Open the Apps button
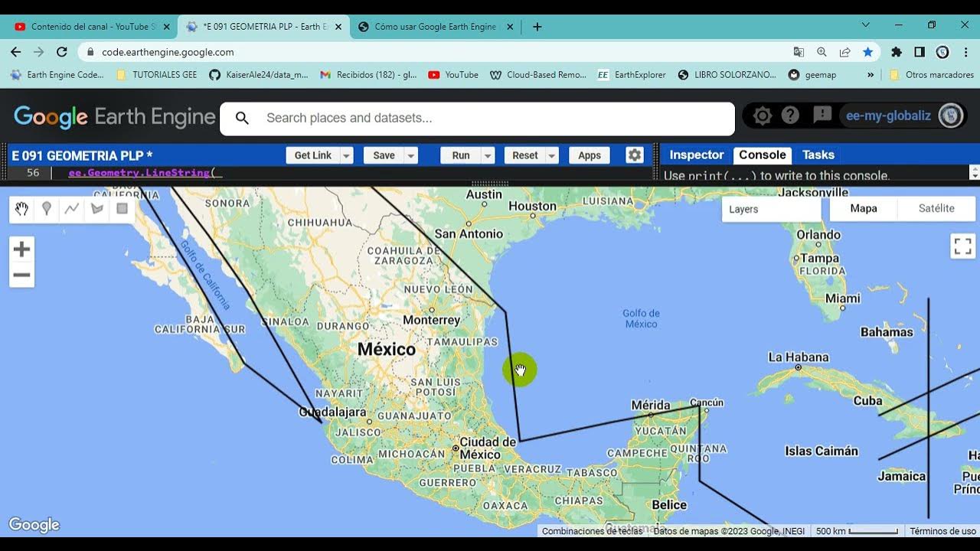The image size is (980, 551). [590, 155]
